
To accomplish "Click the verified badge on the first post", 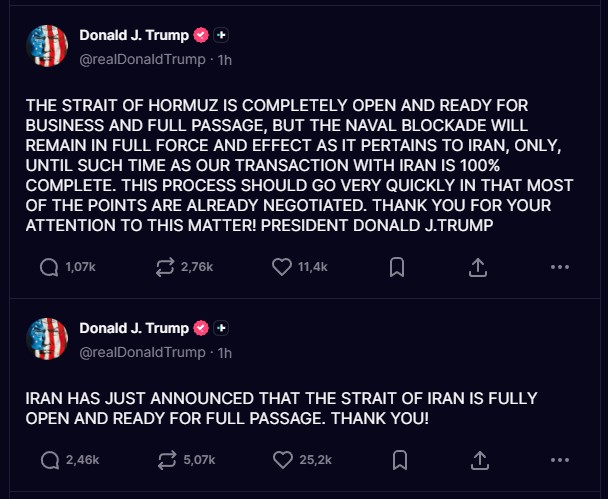I will pyautogui.click(x=201, y=35).
